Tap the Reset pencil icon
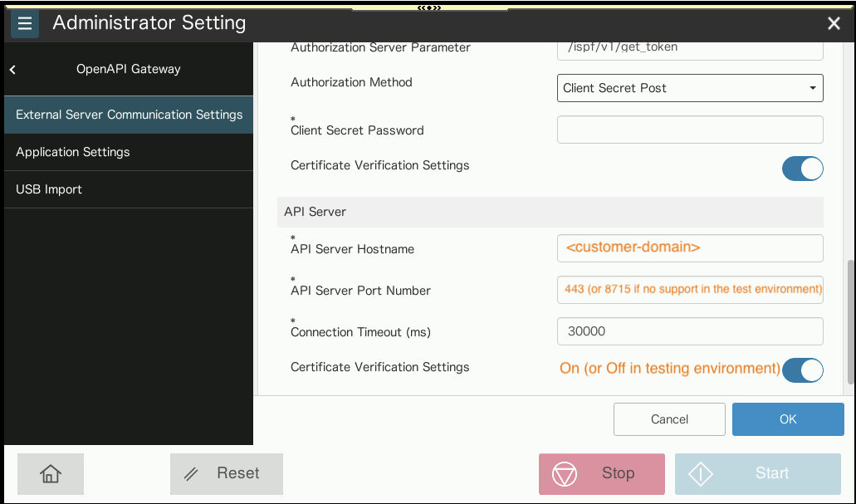 (193, 473)
